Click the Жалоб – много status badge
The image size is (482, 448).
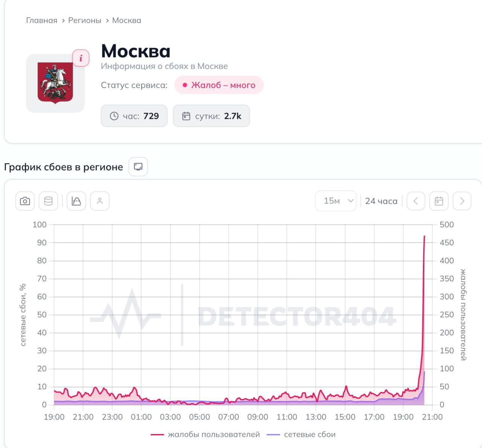click(219, 85)
